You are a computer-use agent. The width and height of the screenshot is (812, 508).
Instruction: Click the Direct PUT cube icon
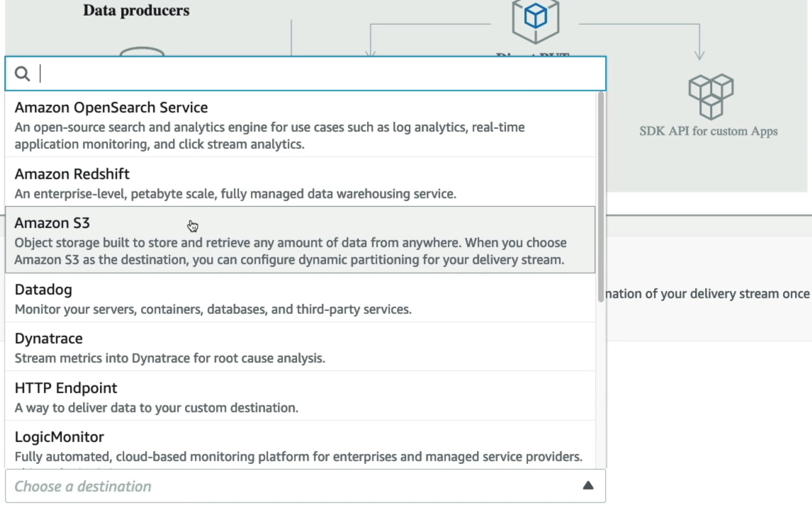coord(536,21)
